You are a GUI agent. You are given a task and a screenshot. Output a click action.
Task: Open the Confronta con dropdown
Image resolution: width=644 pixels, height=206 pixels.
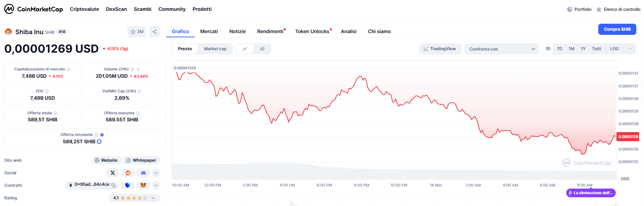tap(502, 49)
